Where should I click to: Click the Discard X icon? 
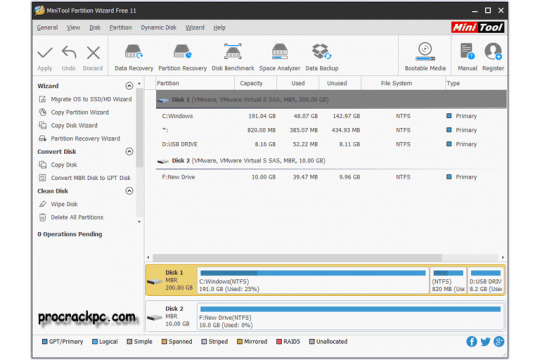point(93,53)
